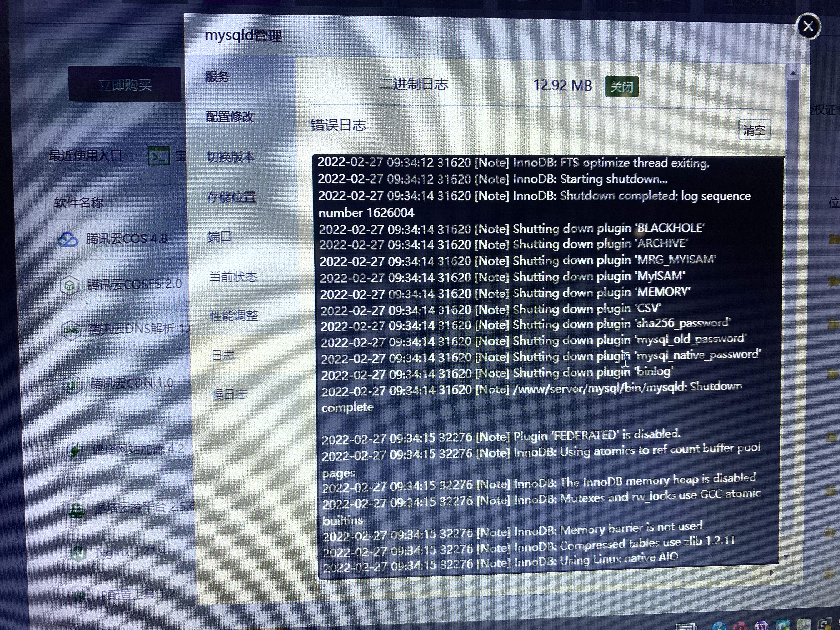
Task: Click the 二进制日志 label
Action: [x=414, y=84]
